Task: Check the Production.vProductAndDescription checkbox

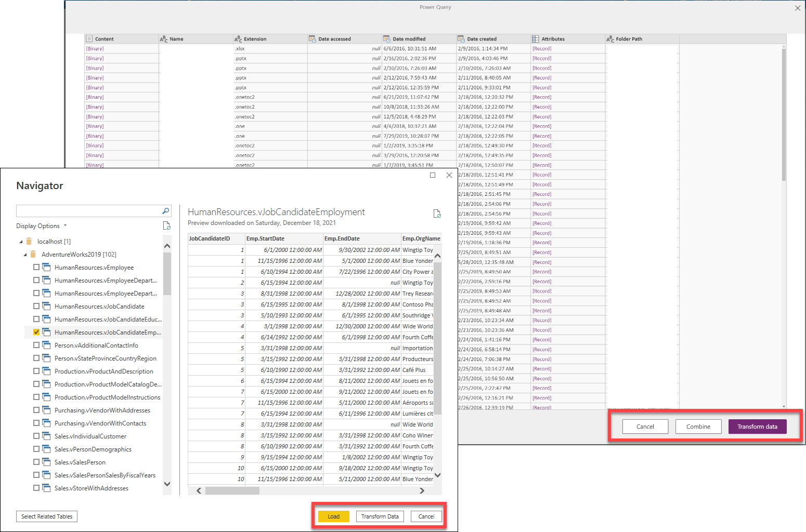Action: [x=36, y=371]
